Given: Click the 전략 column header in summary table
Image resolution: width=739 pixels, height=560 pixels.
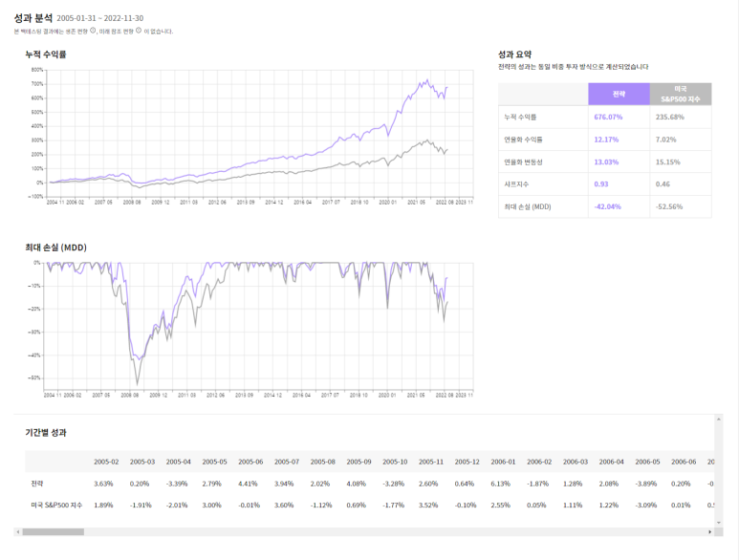Looking at the screenshot, I should pos(618,94).
